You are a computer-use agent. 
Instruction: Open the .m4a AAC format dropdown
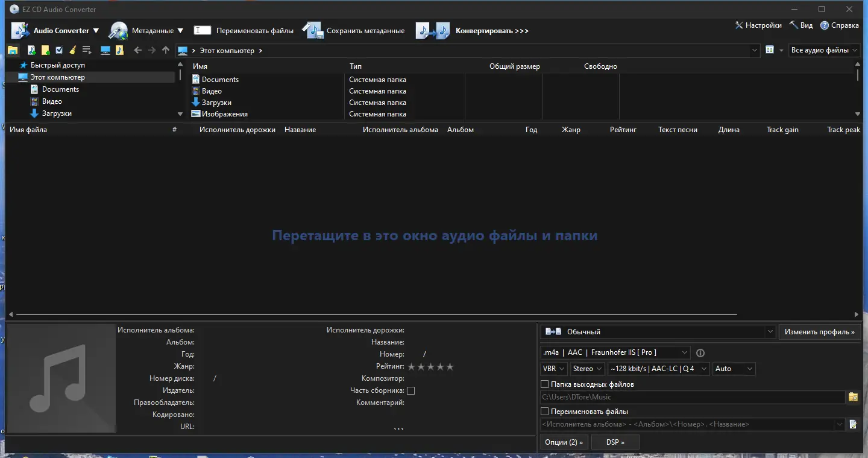(615, 352)
